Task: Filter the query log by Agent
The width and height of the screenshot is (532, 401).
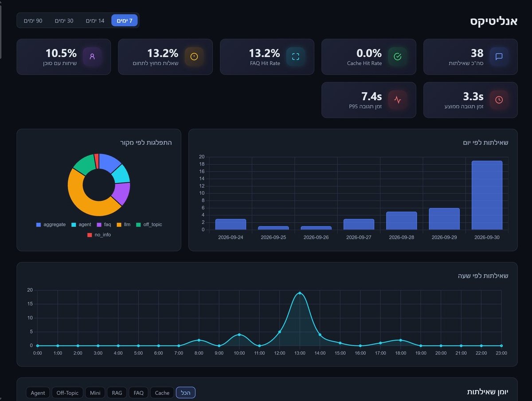Action: [x=38, y=393]
